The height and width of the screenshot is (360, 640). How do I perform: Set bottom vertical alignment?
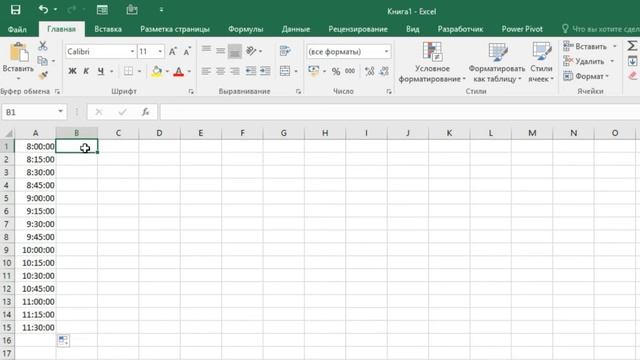(x=235, y=51)
